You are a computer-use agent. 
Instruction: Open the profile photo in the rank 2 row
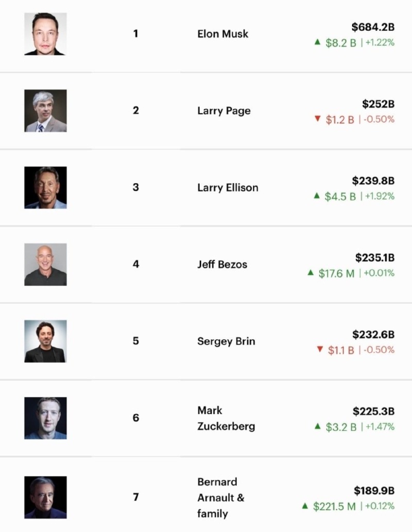pos(45,111)
